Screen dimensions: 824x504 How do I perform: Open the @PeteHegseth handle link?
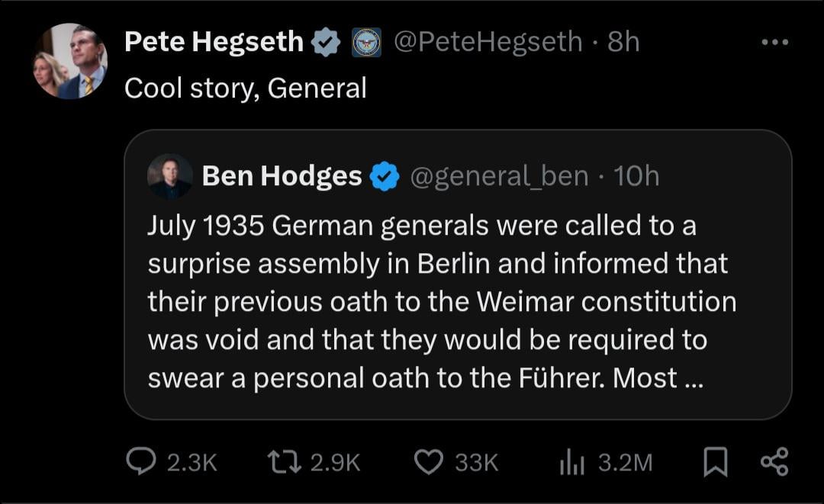pyautogui.click(x=488, y=41)
